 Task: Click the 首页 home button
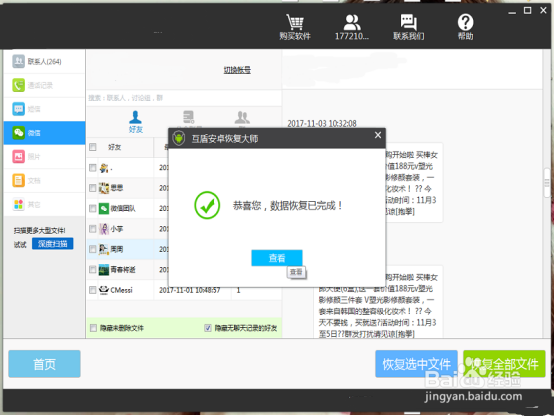[45, 364]
